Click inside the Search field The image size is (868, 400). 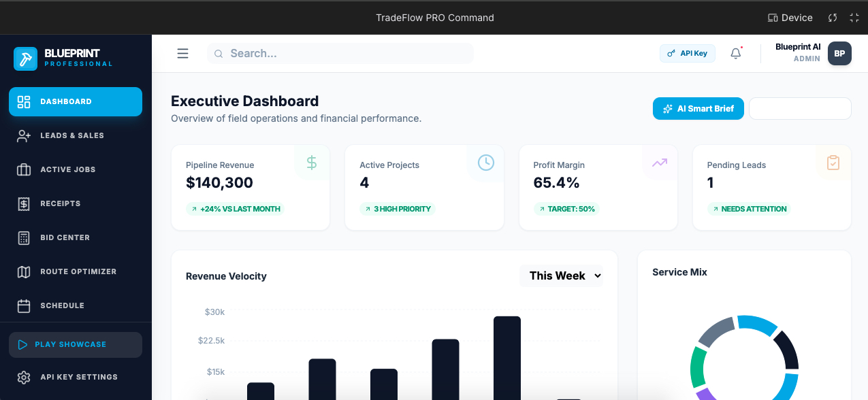[x=340, y=53]
